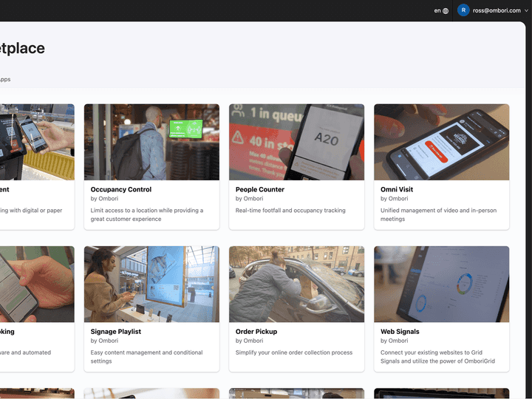Click 'Connect your existing websites to Grid' text
Viewport: 532px width, 399px height.
[x=437, y=357]
